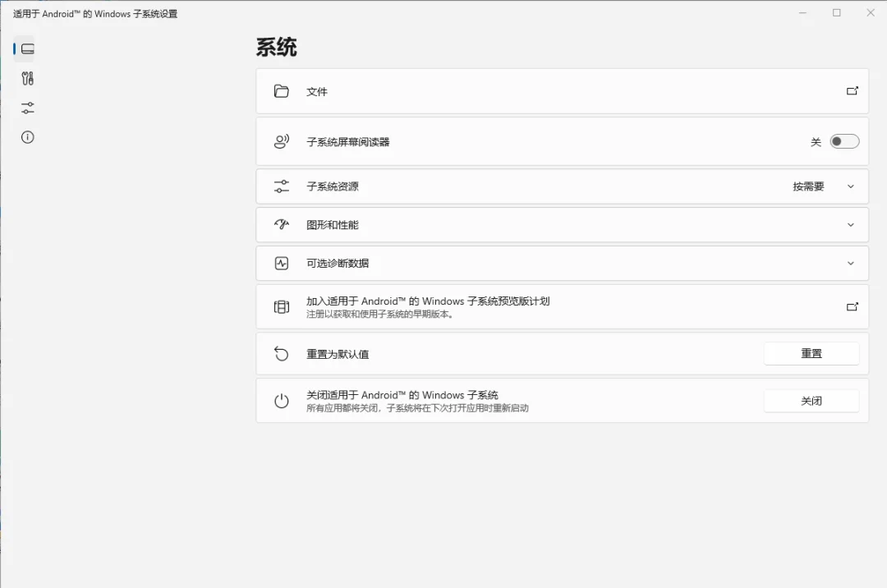Click the 关闭 button
This screenshot has height=588, width=887.
pyautogui.click(x=811, y=401)
